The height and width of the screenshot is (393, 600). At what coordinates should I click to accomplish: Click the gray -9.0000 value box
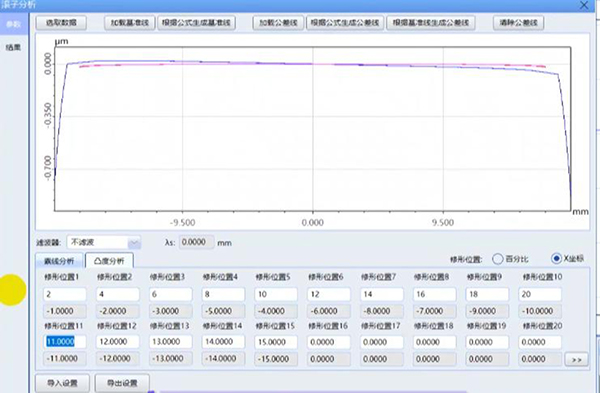(x=487, y=311)
